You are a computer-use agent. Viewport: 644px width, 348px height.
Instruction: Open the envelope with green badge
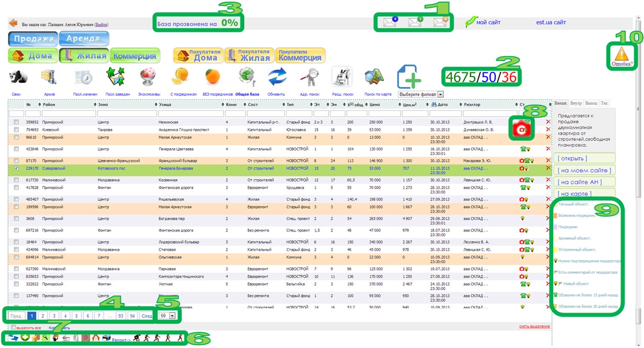click(415, 22)
